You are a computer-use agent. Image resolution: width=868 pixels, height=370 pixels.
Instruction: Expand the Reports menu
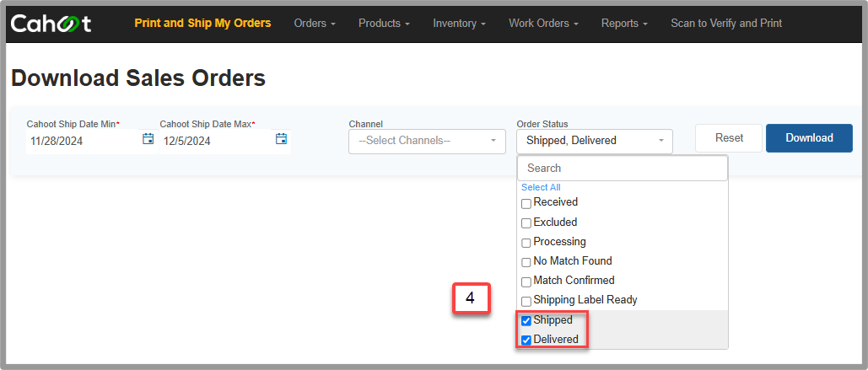point(624,24)
